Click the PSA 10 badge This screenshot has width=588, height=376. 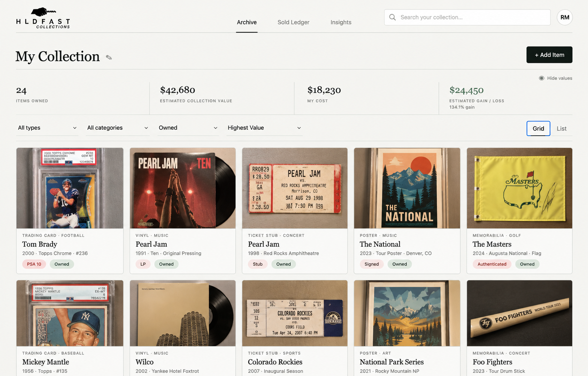click(34, 264)
